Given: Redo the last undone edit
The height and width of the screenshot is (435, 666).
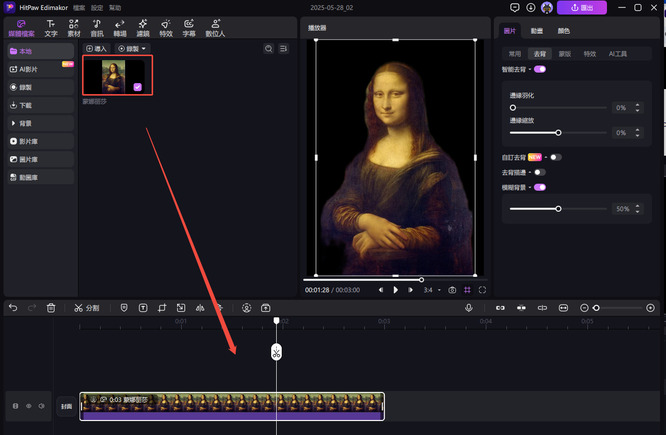Looking at the screenshot, I should 32,308.
